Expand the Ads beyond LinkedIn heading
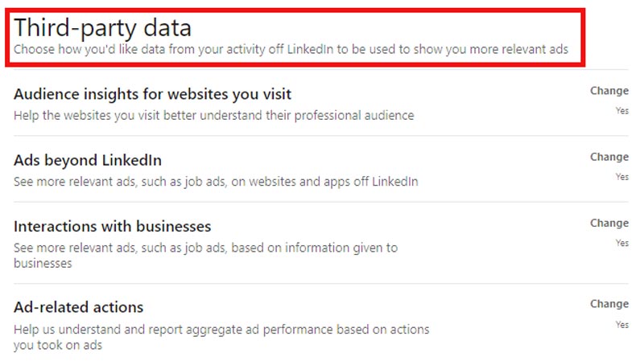Screen dimensions: 644x361 [x=88, y=160]
